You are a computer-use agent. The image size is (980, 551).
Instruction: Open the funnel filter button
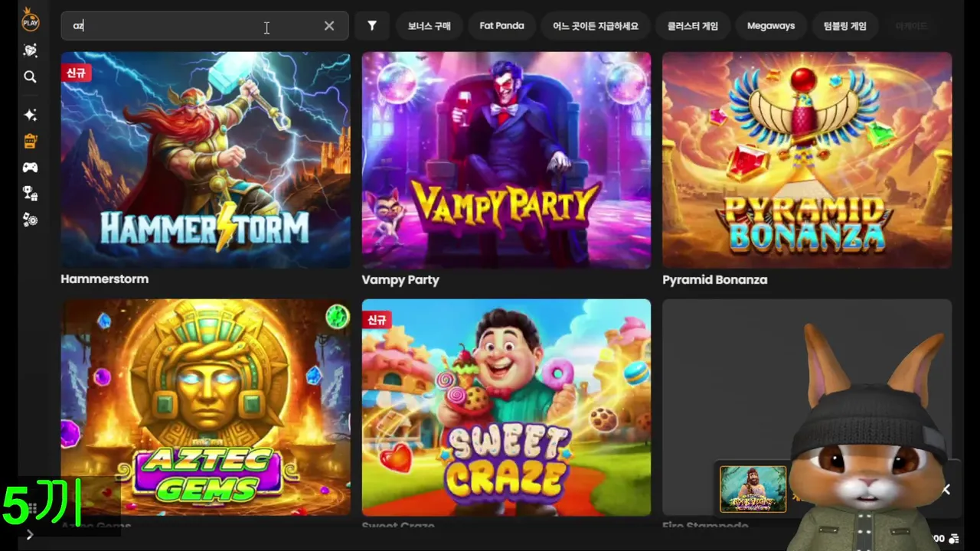pos(371,26)
